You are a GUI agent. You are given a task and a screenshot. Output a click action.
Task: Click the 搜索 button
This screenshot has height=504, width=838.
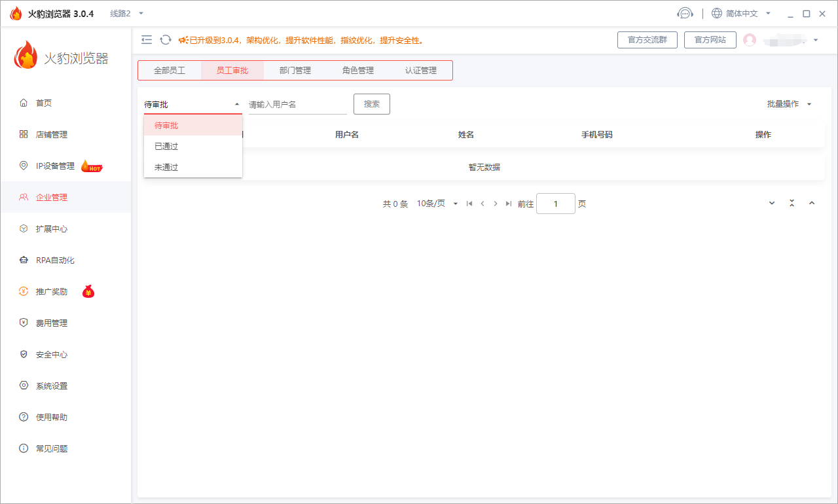372,104
